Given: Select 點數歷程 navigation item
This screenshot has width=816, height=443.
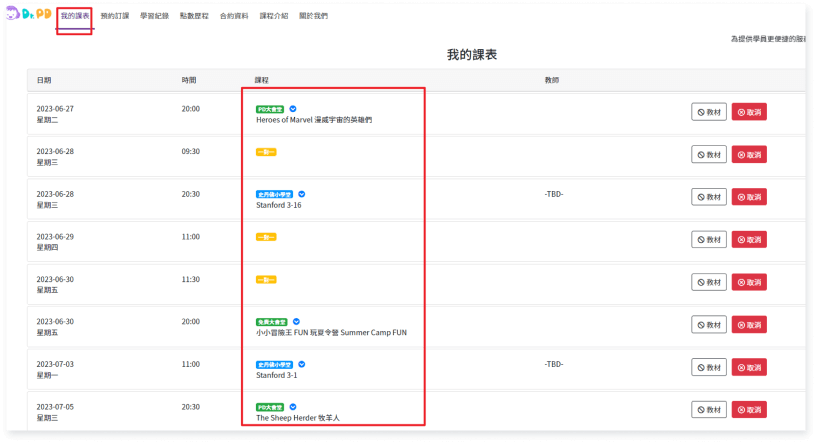Looking at the screenshot, I should click(x=194, y=17).
